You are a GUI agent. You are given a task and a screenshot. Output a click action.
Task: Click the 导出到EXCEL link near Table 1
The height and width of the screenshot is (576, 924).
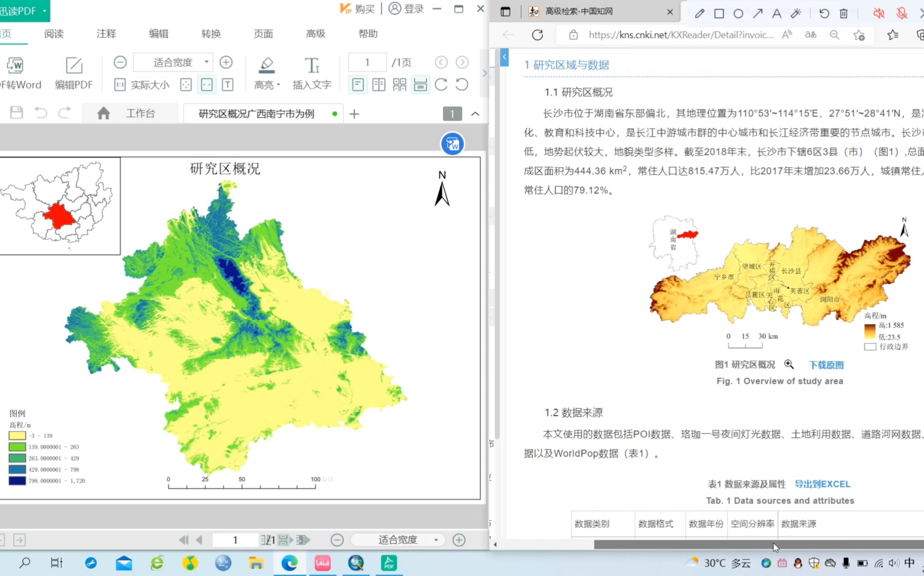click(x=823, y=484)
